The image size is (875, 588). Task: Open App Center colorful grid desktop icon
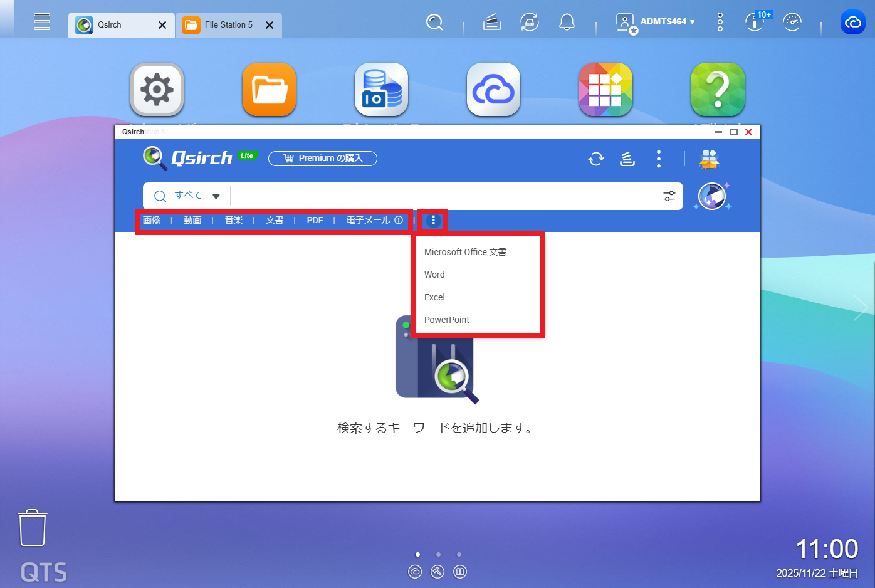click(605, 90)
